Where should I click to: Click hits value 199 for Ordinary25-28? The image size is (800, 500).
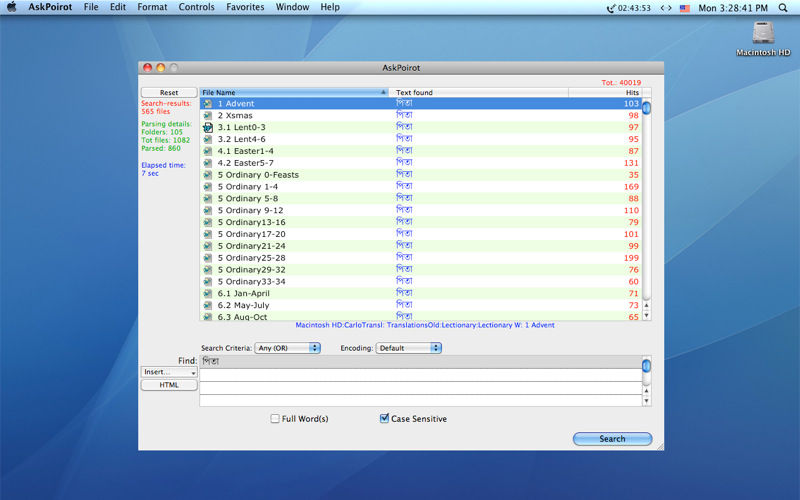(631, 258)
